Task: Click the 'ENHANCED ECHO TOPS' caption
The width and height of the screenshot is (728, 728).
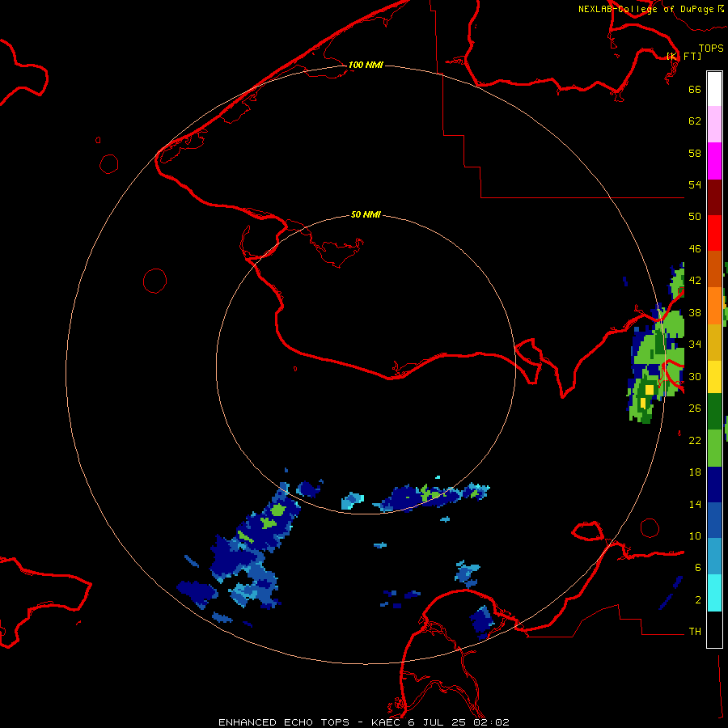Action: (x=284, y=722)
